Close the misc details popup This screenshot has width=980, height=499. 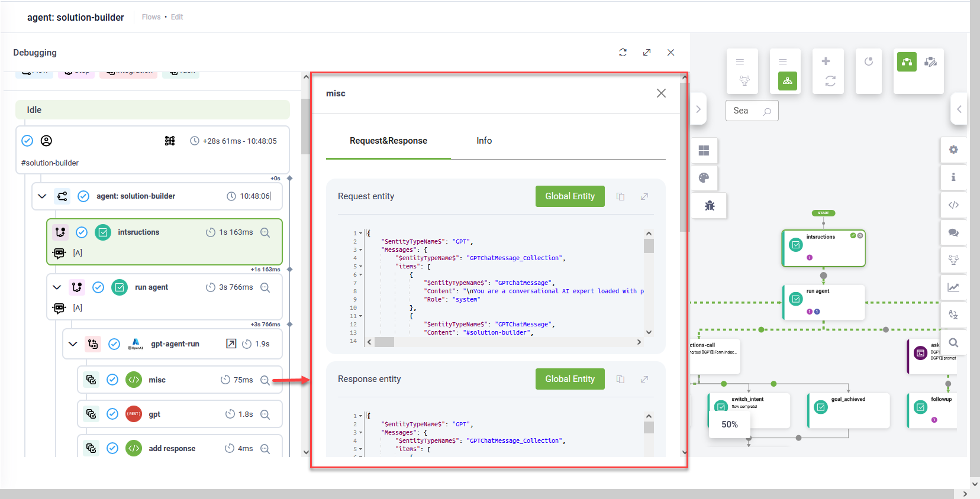661,93
